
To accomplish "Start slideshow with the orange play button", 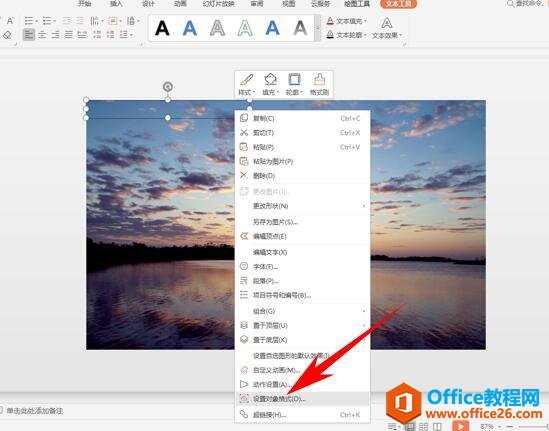I will click(460, 426).
